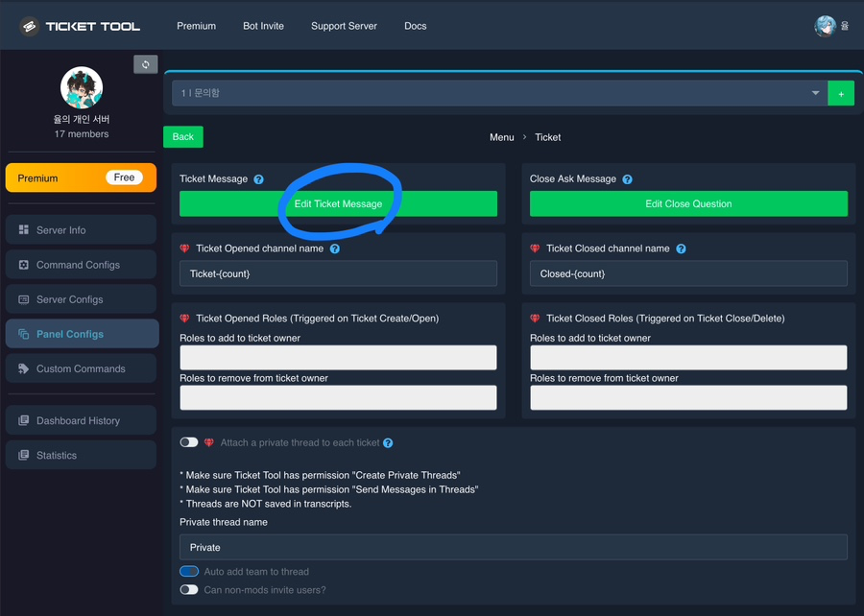Open help icon next to Ticket Message

click(258, 179)
